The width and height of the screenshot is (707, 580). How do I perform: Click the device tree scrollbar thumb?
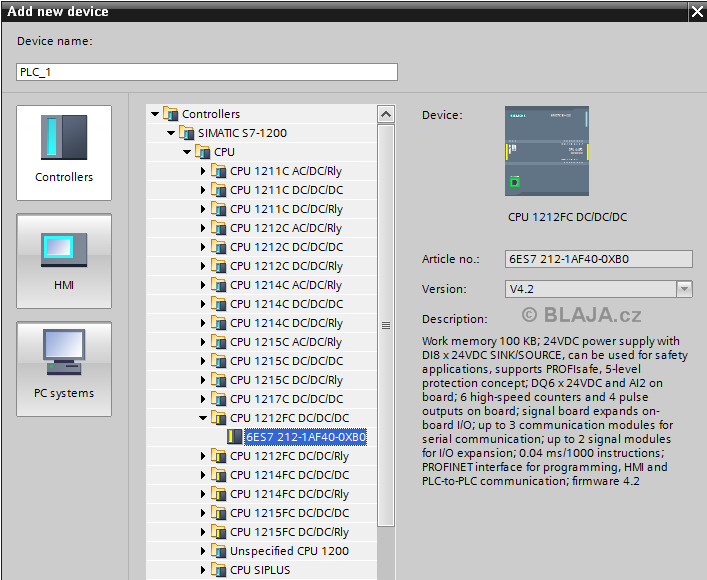pos(386,325)
